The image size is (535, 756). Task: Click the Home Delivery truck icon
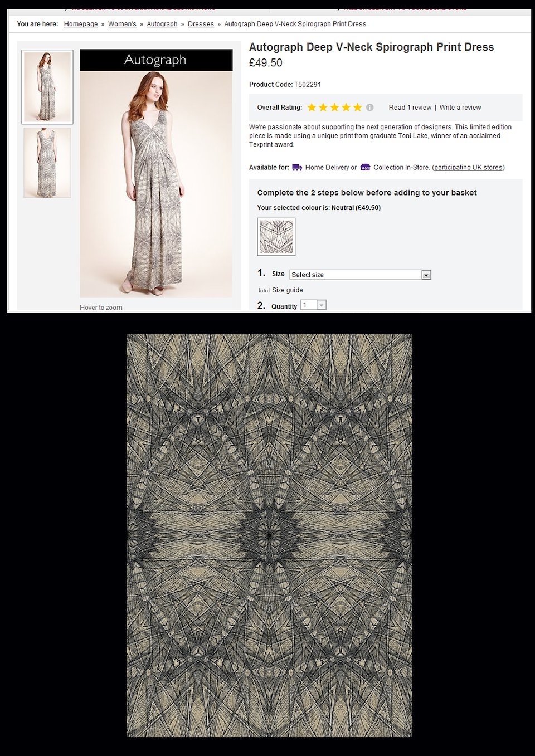click(297, 167)
